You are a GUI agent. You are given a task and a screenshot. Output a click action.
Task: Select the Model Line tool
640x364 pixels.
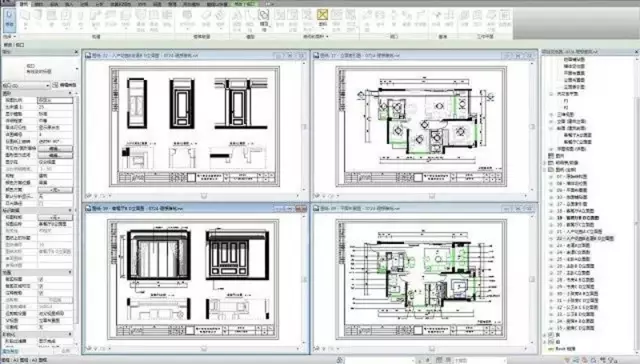pyautogui.click(x=250, y=20)
